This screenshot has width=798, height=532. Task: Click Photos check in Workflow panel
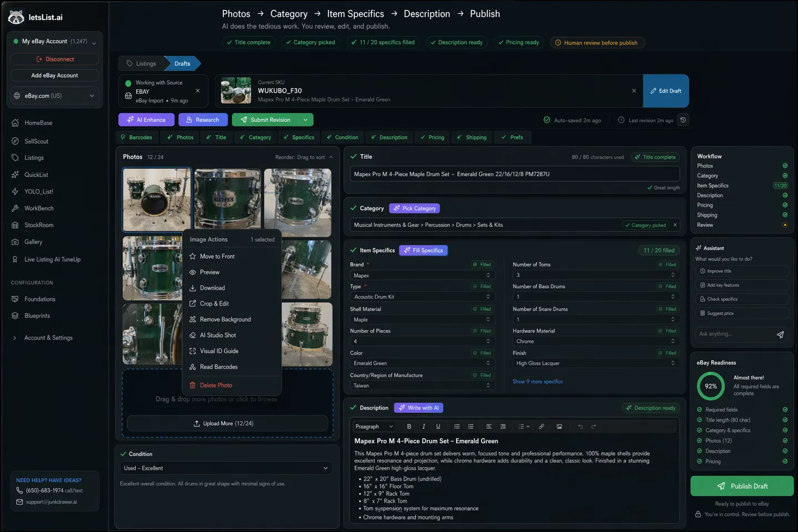(x=785, y=166)
